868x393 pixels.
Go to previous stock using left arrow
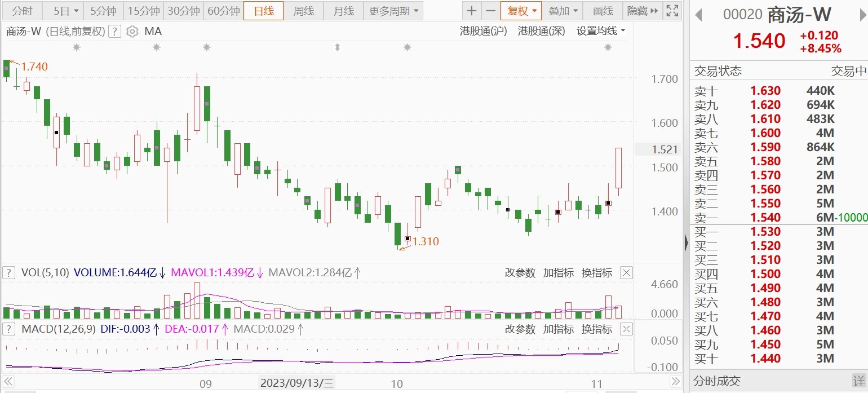point(698,15)
